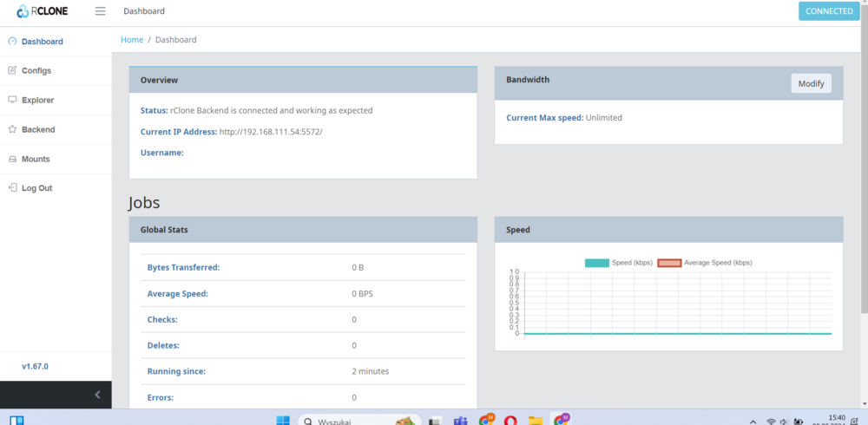The image size is (868, 425).
Task: Click the Jobs heading
Action: (x=144, y=203)
